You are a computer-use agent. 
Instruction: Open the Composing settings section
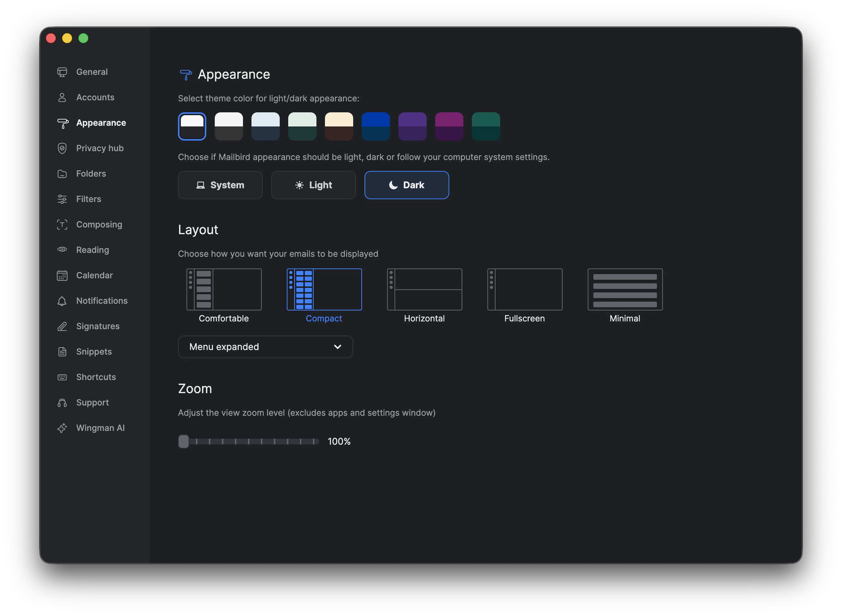tap(99, 224)
